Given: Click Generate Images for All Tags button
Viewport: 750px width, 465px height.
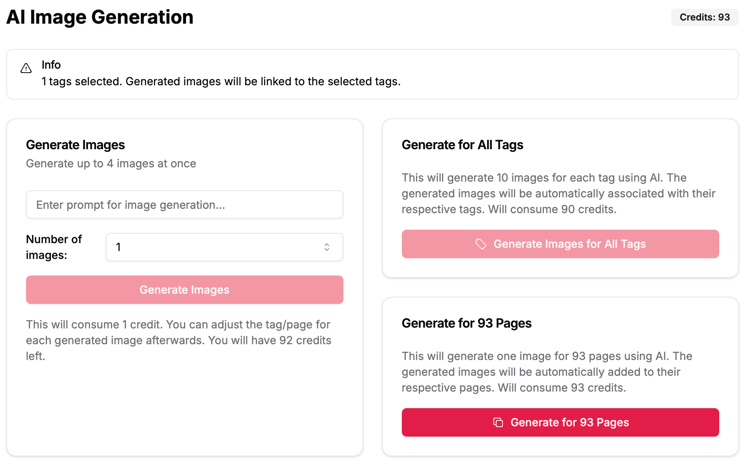Looking at the screenshot, I should point(560,244).
